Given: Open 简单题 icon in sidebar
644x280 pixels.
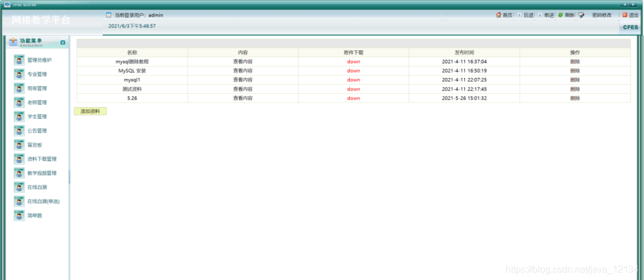Looking at the screenshot, I should pos(19,215).
